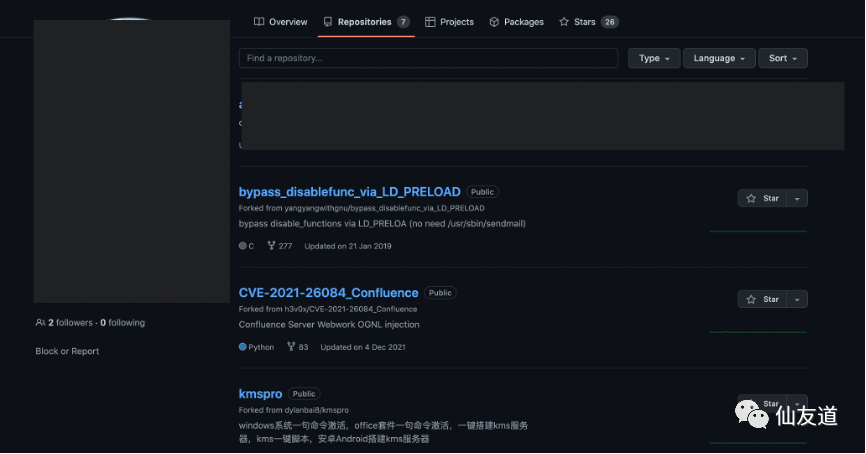Open the Sort dropdown
866x454 pixels.
pos(783,58)
